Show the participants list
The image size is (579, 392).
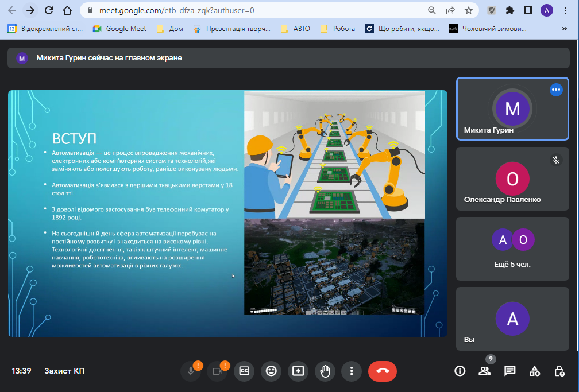click(x=485, y=371)
